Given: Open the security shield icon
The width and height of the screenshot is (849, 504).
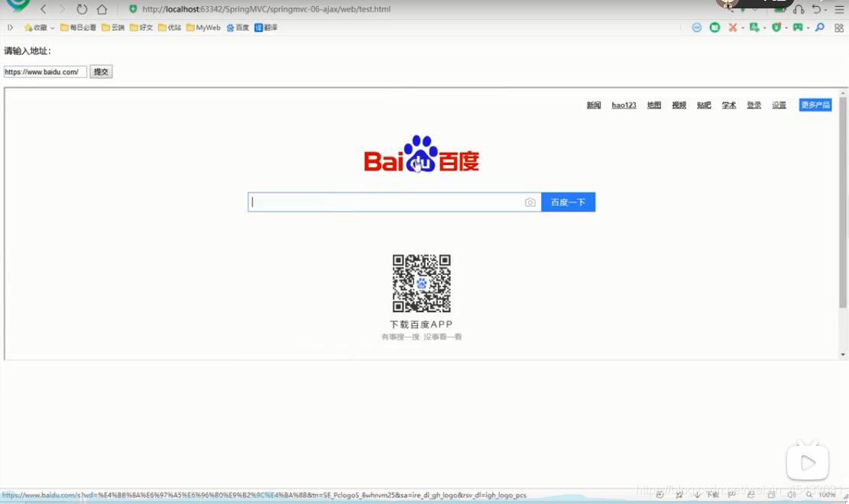Looking at the screenshot, I should tap(777, 27).
